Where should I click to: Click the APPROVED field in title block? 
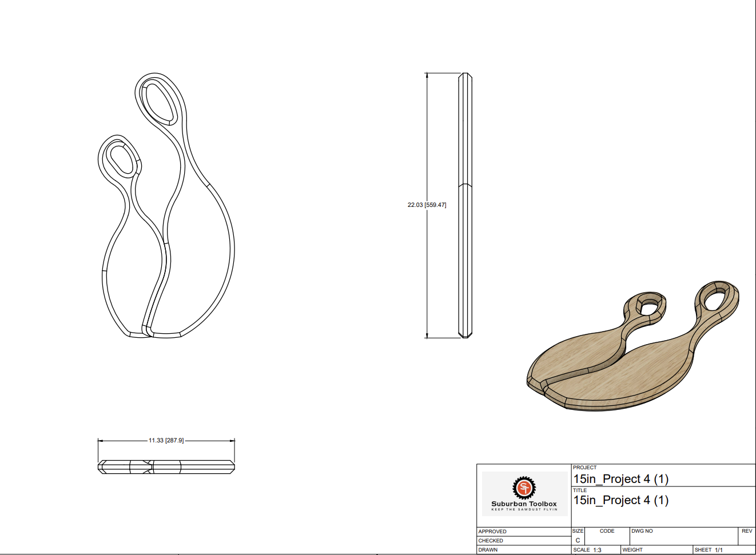click(x=492, y=532)
